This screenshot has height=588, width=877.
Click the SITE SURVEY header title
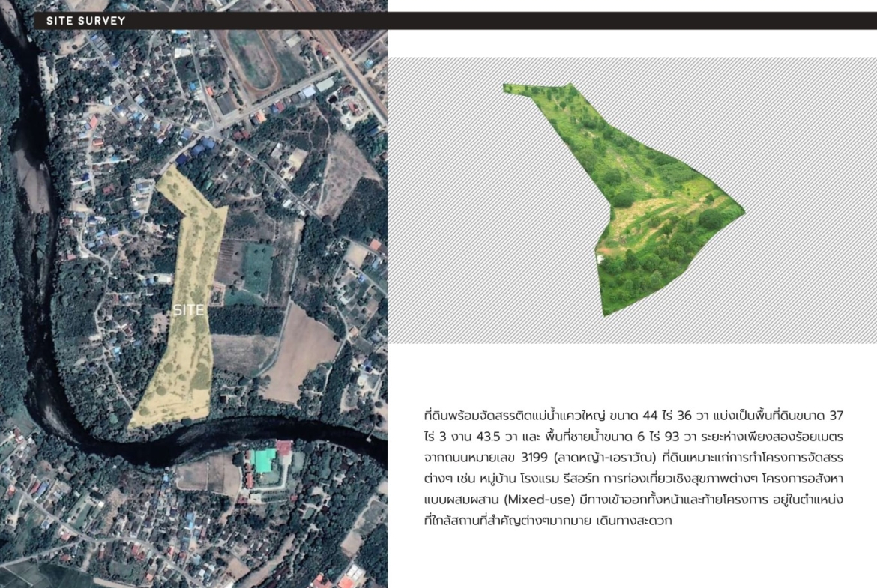click(x=85, y=21)
